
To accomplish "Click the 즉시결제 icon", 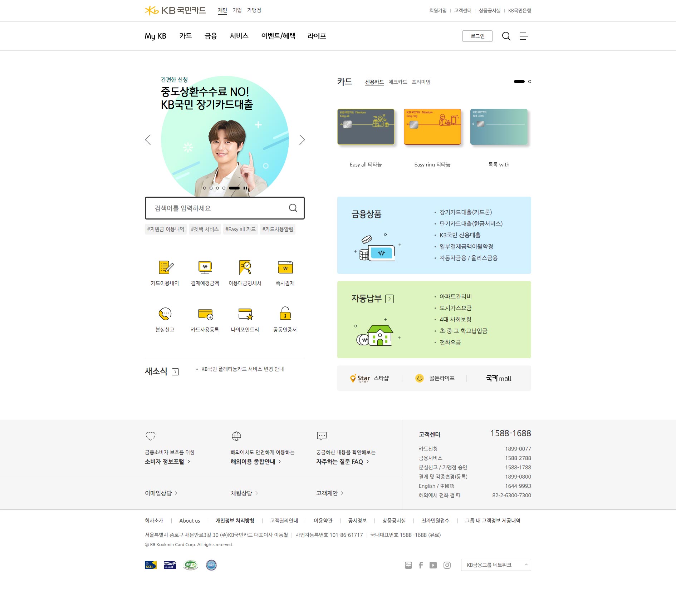I will point(285,268).
